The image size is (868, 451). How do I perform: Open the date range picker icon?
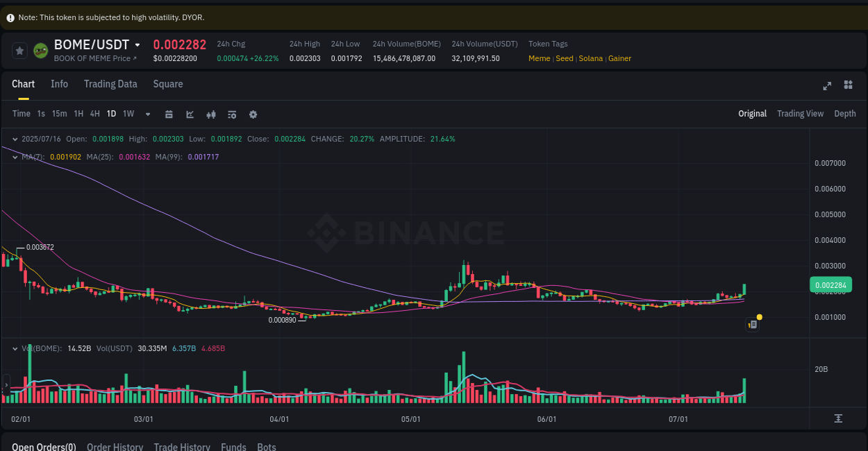[x=169, y=113]
